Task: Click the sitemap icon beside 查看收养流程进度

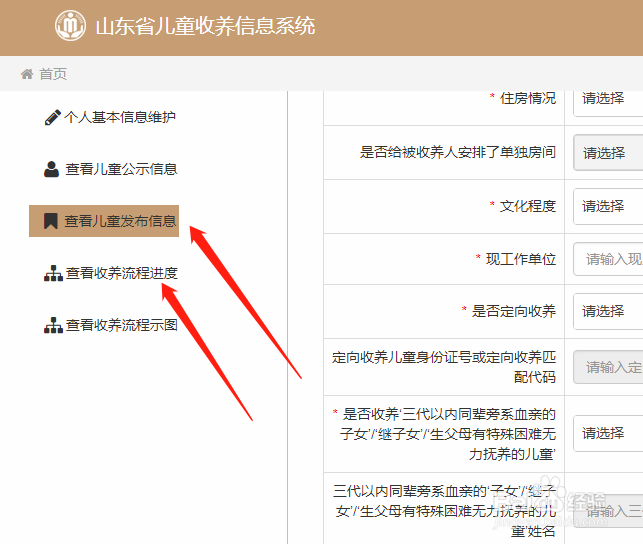Action: tap(53, 273)
